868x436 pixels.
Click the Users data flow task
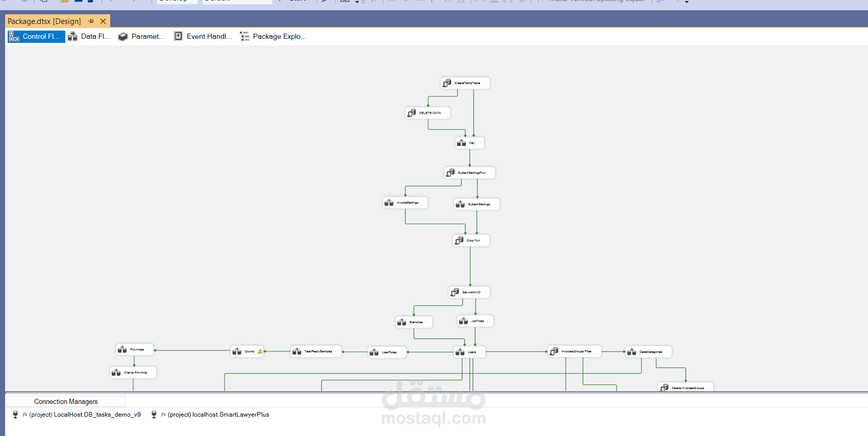coord(469,352)
